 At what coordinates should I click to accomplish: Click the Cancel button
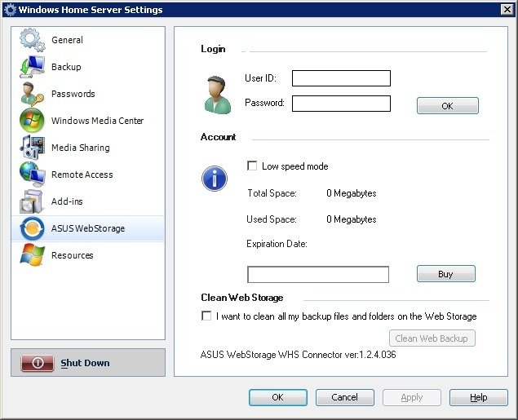pos(344,397)
